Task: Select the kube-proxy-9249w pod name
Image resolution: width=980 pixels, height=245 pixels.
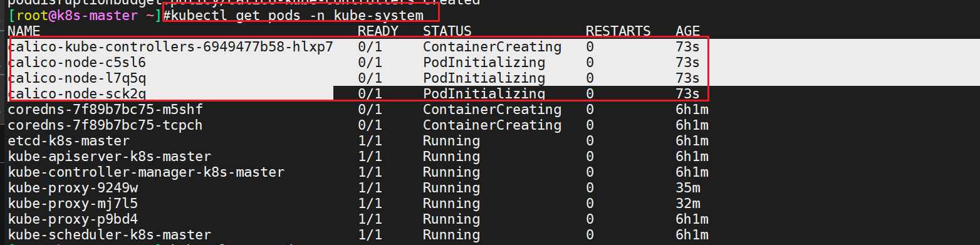Action: tap(73, 188)
